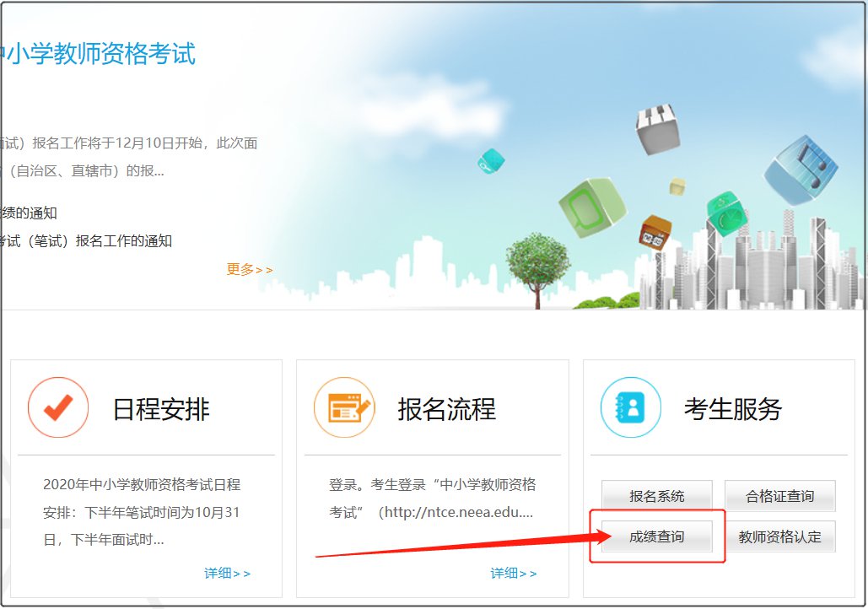Open the 考试（笔试）报名工作的通知 news item
The height and width of the screenshot is (609, 868).
[x=87, y=241]
